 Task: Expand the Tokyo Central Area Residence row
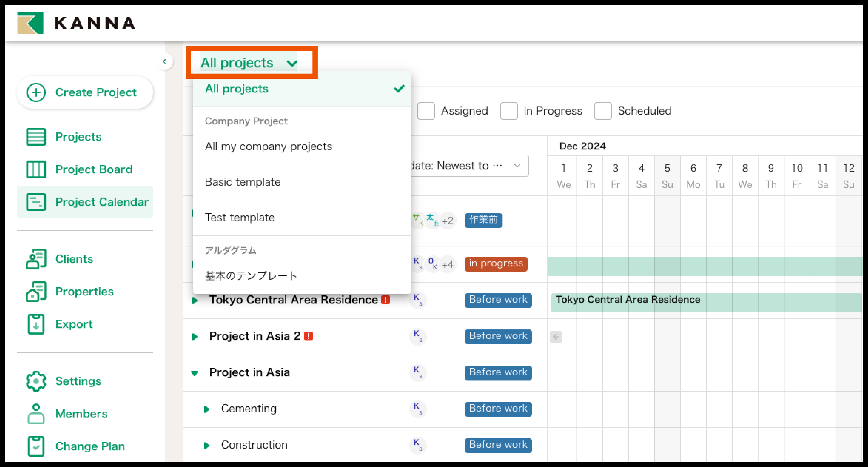(x=195, y=300)
